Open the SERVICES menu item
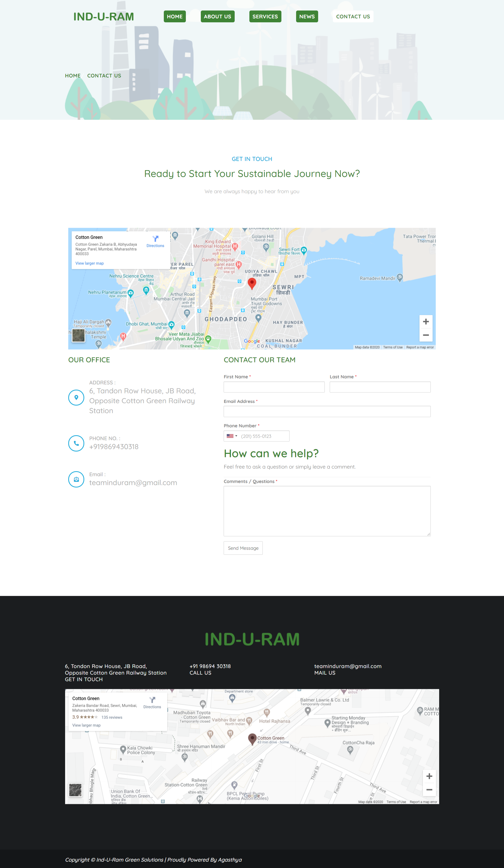504x868 pixels. tap(265, 17)
